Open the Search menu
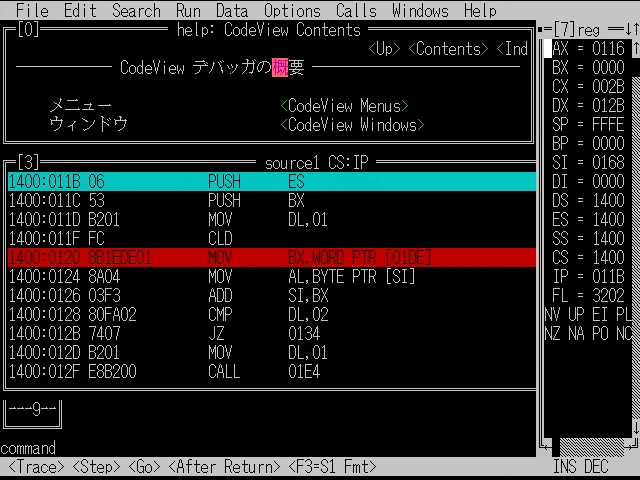This screenshot has height=480, width=640. click(136, 10)
